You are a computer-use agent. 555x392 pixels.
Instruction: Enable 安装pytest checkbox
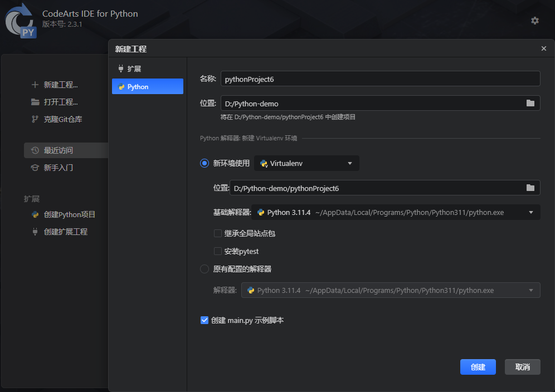[x=218, y=251]
